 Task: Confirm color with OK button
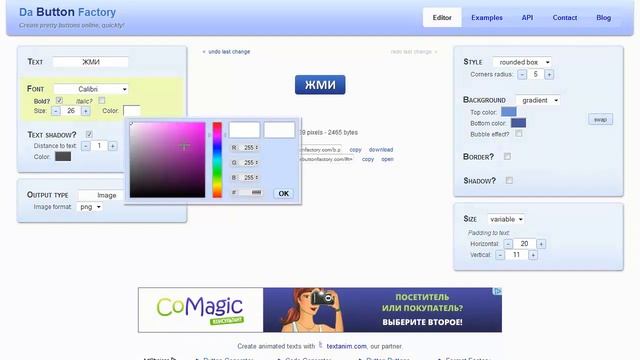coord(284,193)
